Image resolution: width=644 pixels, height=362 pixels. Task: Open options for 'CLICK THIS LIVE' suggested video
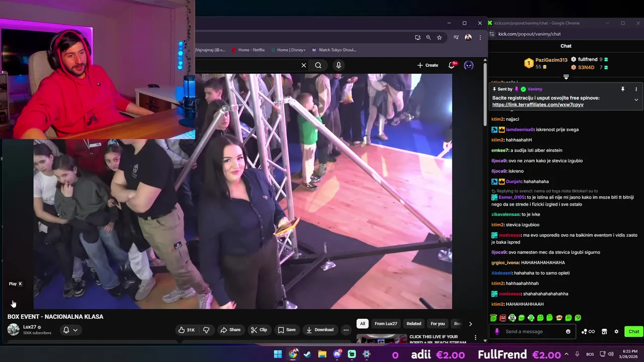475,337
